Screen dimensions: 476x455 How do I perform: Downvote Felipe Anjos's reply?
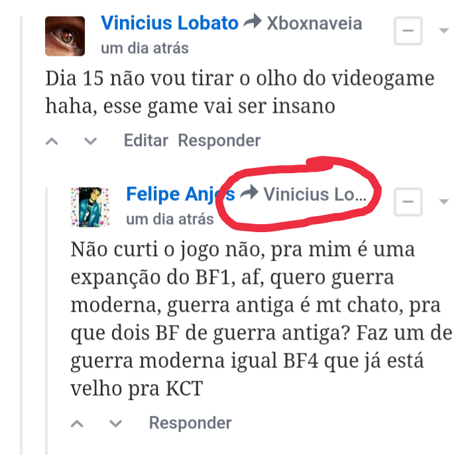coord(115,424)
